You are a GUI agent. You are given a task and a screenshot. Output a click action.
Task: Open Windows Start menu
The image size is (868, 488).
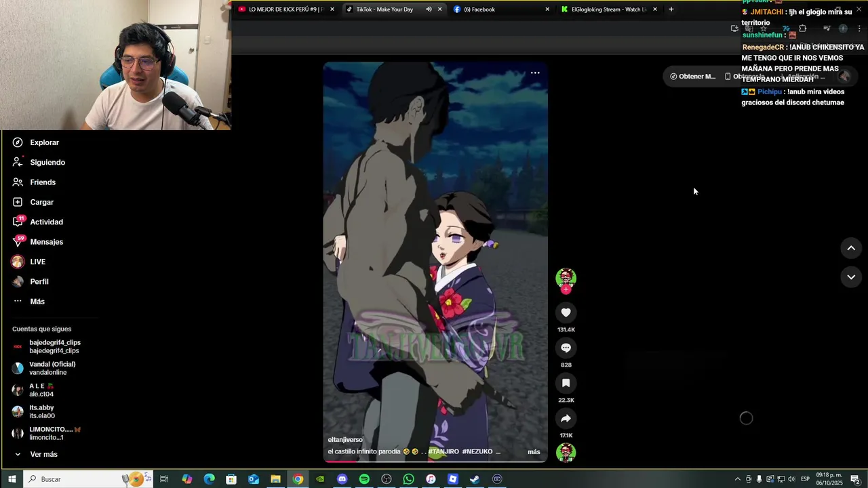12,479
